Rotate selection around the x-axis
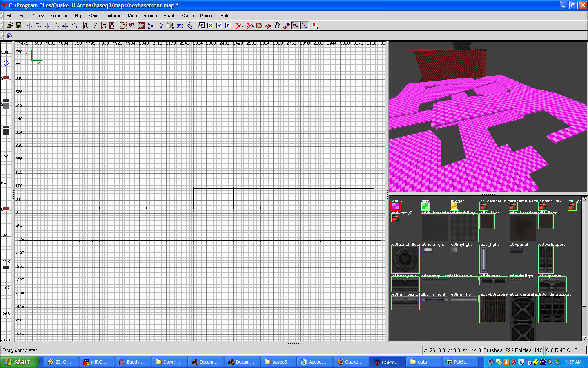The width and height of the screenshot is (588, 368). click(38, 25)
